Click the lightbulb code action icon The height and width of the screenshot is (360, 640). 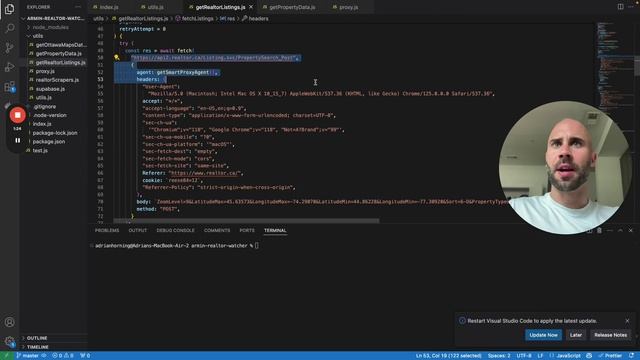click(117, 58)
